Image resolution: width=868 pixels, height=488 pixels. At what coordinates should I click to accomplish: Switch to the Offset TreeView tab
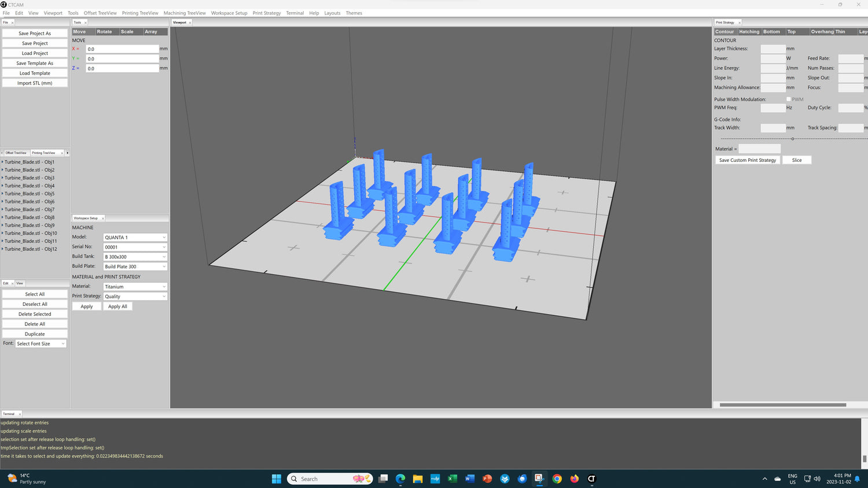(16, 153)
